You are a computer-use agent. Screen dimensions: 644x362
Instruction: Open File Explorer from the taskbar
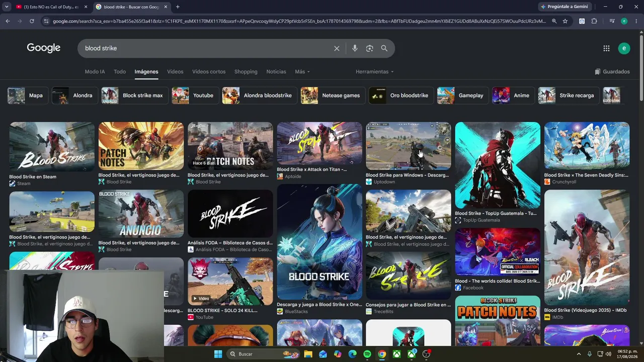coord(308,354)
